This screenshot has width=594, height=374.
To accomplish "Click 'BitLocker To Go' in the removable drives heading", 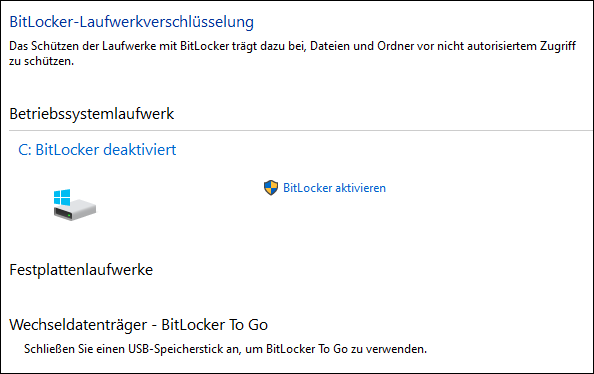I will (214, 325).
